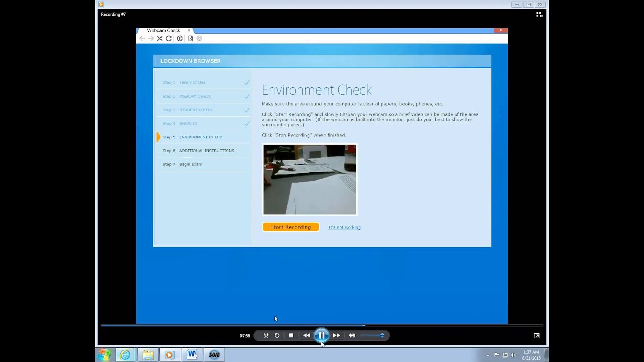Screen dimensions: 644x362
Task: Click the browser forward arrow
Action: pos(150,38)
